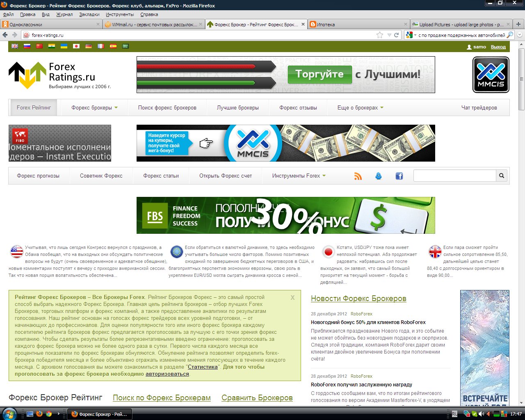Open Сравнить Брокеров link
The width and height of the screenshot is (525, 420).
(x=257, y=398)
